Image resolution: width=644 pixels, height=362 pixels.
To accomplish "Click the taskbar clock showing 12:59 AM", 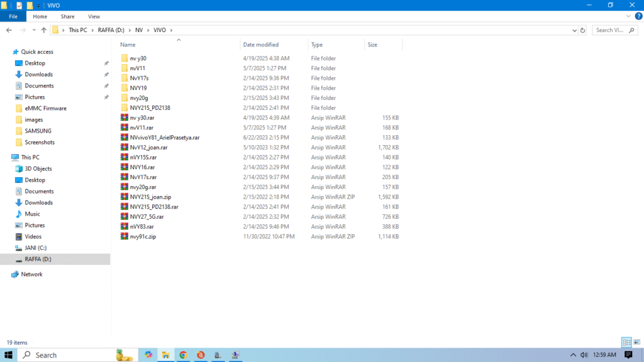I will pos(604,355).
